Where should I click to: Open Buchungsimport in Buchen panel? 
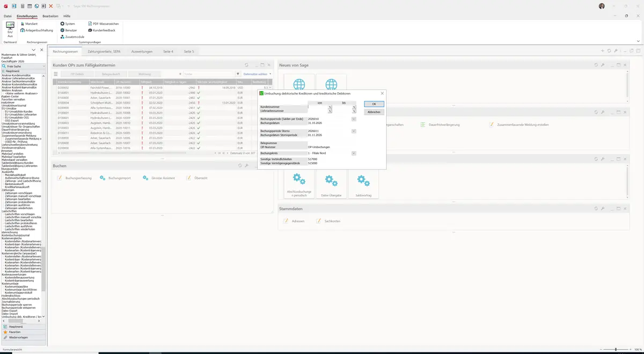click(115, 178)
